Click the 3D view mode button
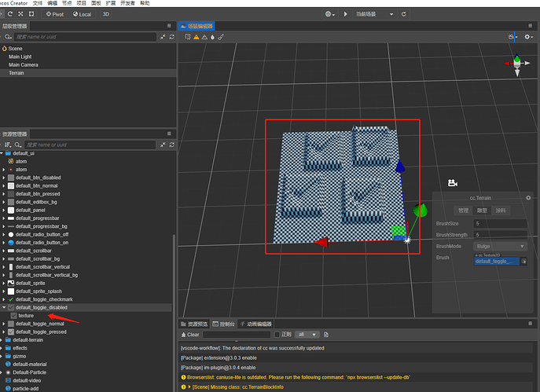 click(106, 14)
